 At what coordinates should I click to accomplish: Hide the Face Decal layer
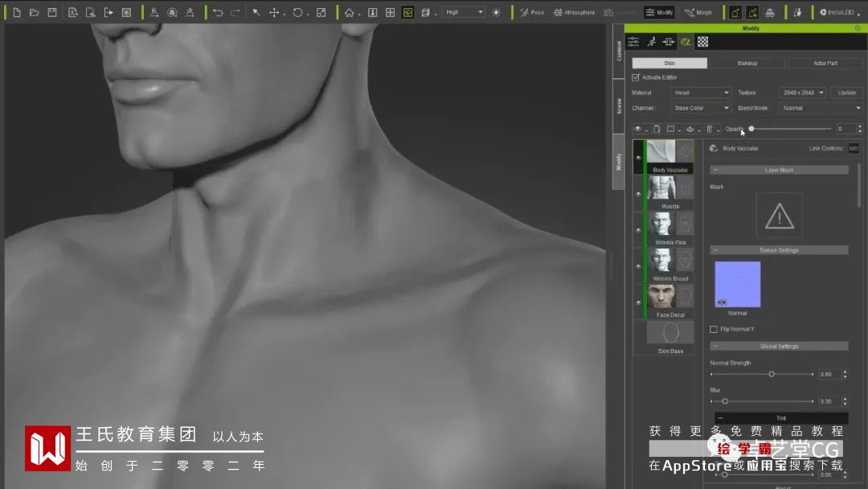click(x=638, y=303)
